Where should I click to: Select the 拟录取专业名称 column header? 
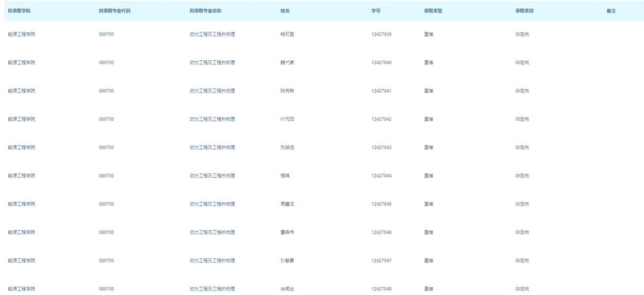[206, 11]
